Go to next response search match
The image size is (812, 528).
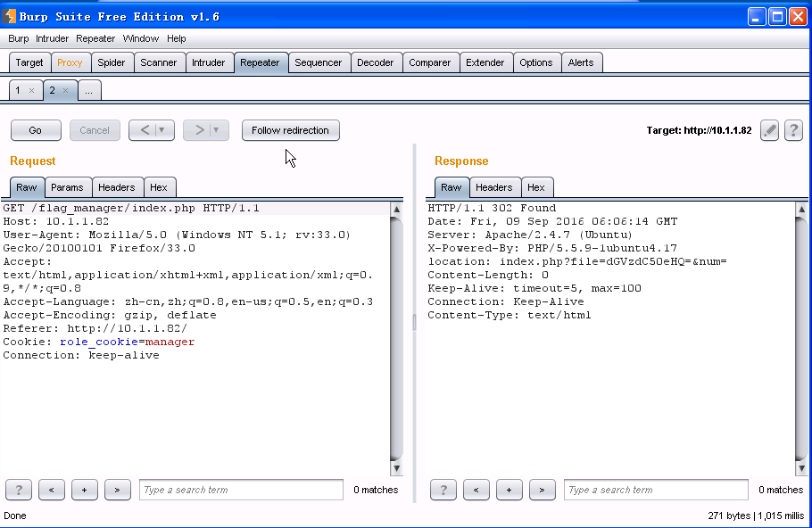pyautogui.click(x=543, y=490)
